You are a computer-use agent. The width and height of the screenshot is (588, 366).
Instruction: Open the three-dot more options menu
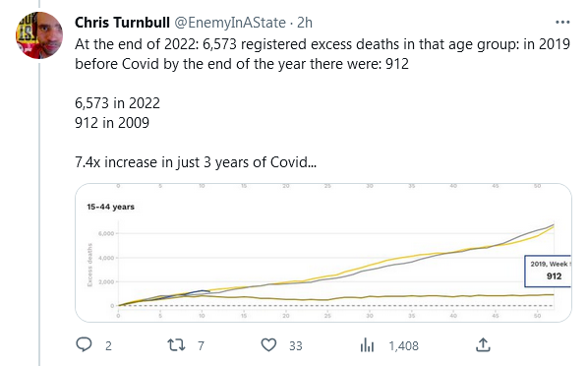point(562,23)
